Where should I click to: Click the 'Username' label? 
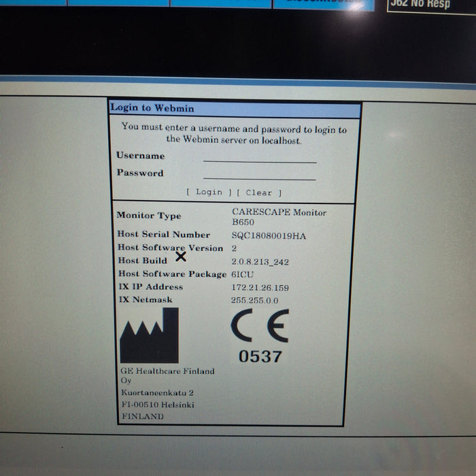click(140, 156)
